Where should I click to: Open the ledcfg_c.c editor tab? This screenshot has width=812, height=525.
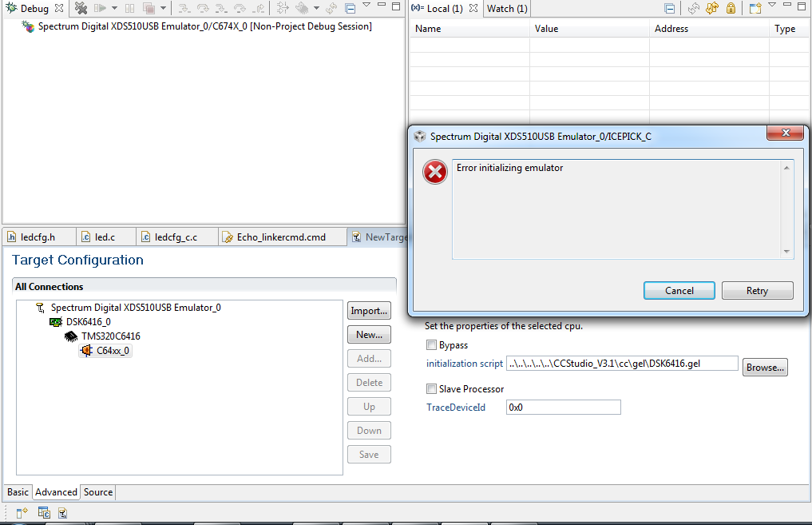[176, 237]
